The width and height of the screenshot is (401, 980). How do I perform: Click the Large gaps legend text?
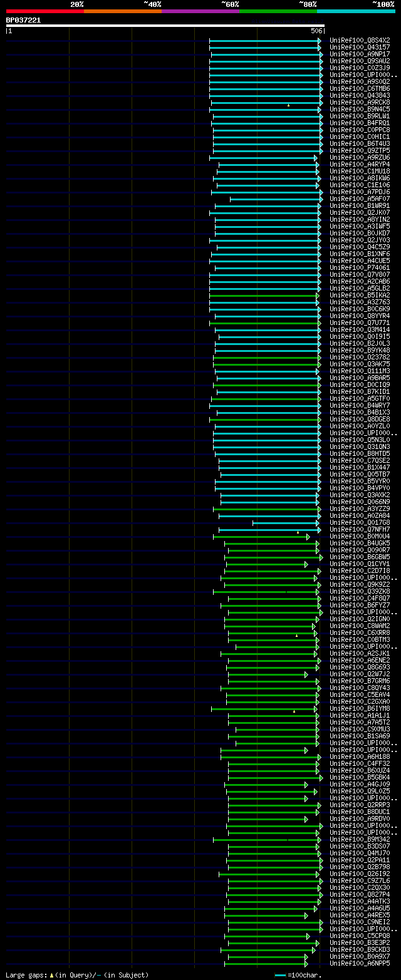(77, 974)
